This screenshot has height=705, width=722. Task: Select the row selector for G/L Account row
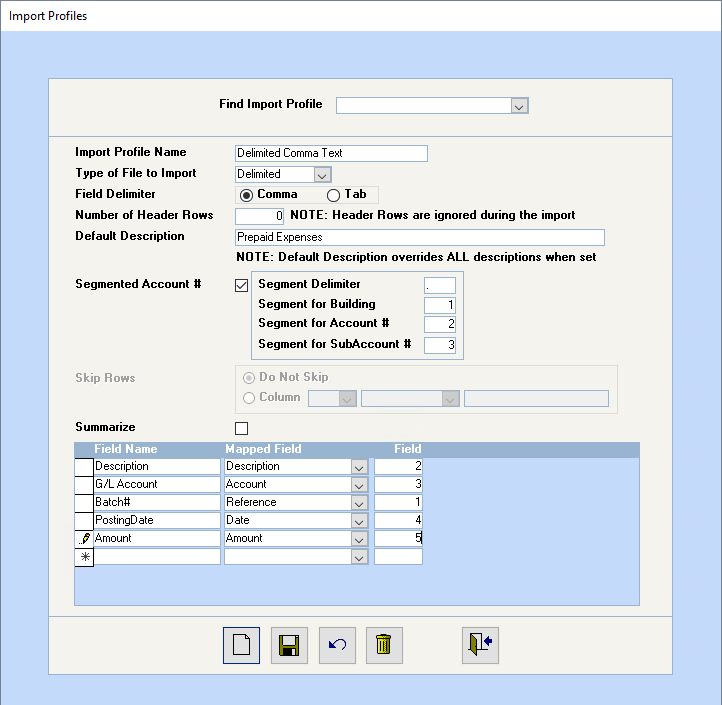[84, 484]
